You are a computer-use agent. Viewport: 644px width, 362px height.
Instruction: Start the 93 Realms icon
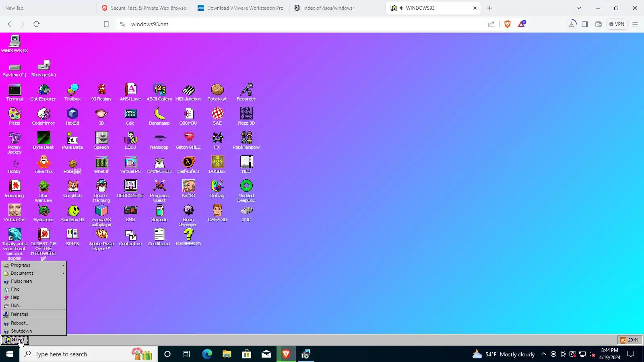101,93
